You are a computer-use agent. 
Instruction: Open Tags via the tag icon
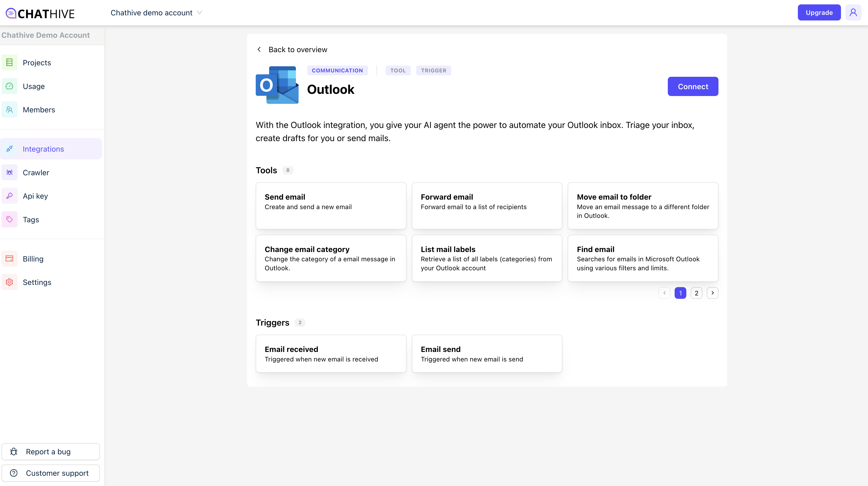click(x=9, y=220)
